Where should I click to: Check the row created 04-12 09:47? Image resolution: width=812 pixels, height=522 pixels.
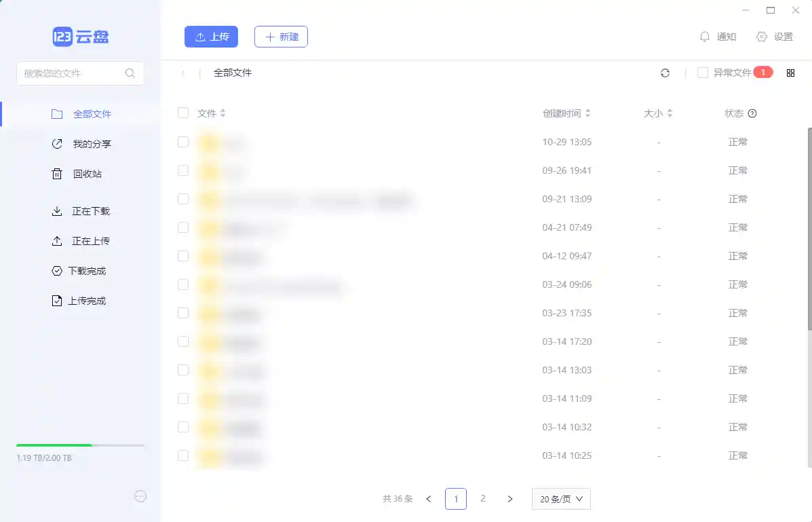pos(183,256)
